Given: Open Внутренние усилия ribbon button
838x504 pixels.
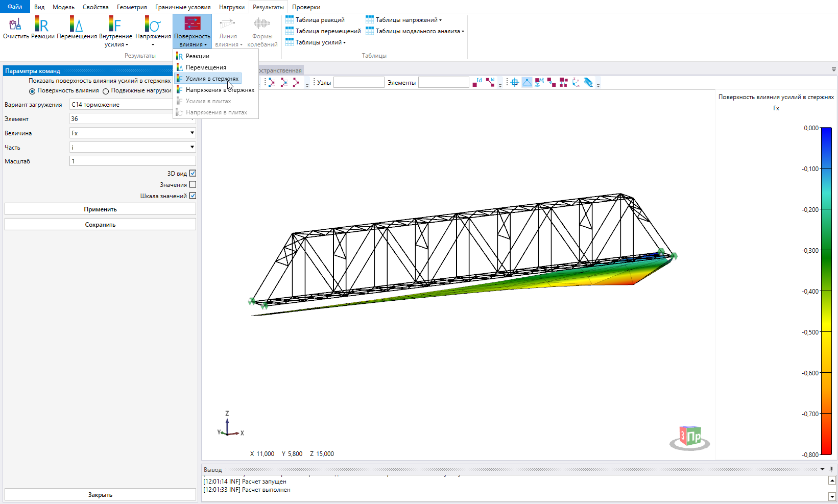Looking at the screenshot, I should pos(115,32).
